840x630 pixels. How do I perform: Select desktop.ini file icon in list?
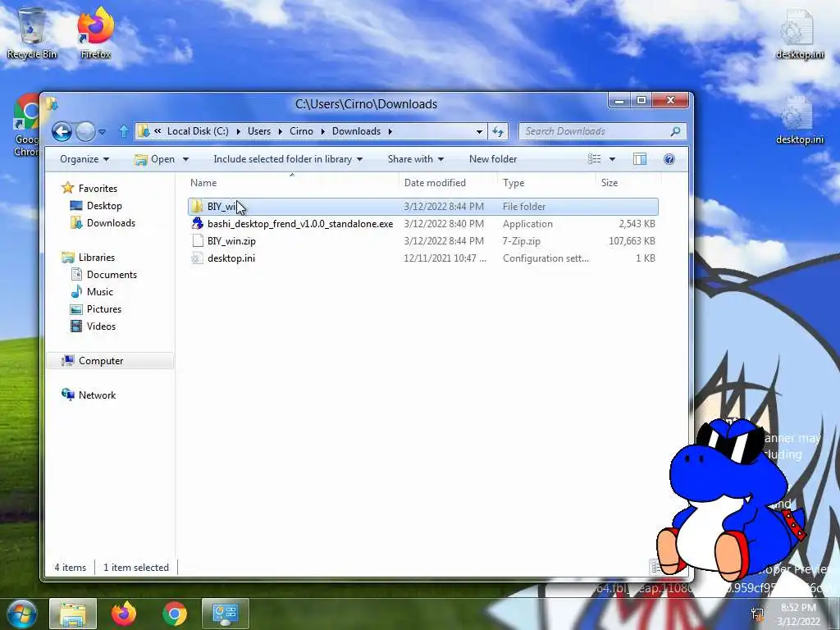tap(197, 258)
